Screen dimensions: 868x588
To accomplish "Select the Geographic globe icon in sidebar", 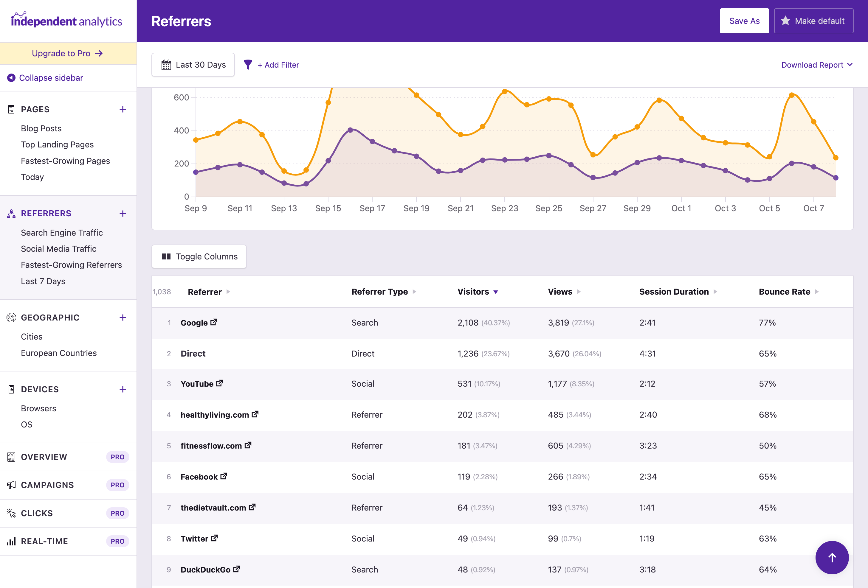I will click(11, 317).
